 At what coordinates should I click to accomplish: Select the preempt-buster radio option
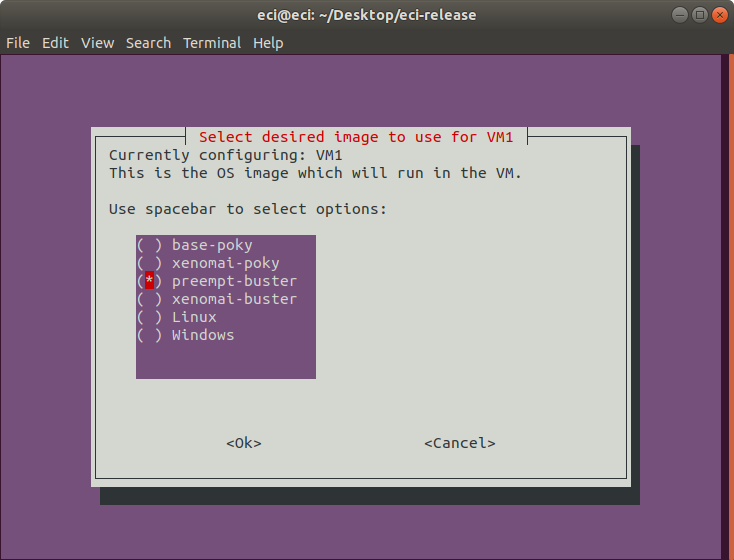coord(217,281)
